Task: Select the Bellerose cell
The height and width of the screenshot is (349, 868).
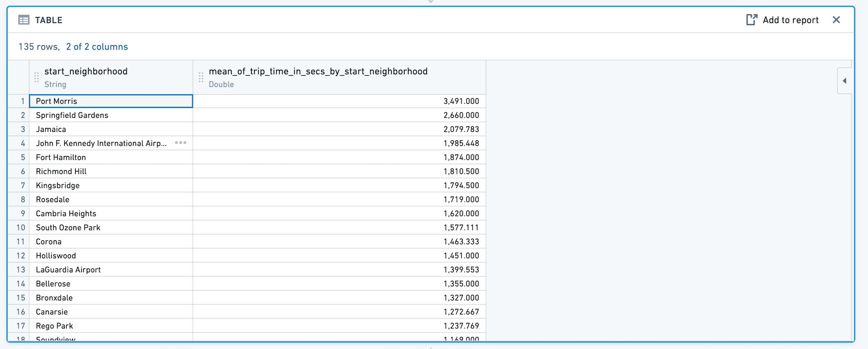Action: coord(111,284)
